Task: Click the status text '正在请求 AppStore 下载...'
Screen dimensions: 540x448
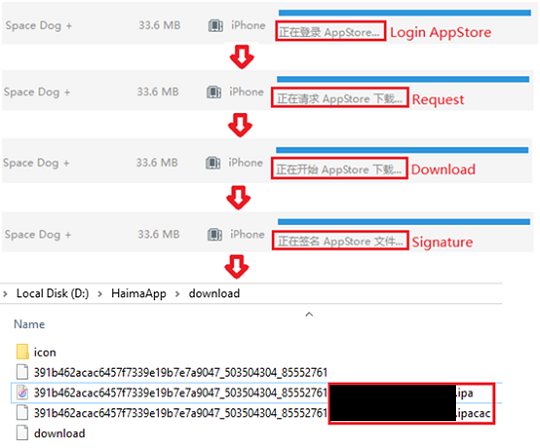Action: pos(340,99)
